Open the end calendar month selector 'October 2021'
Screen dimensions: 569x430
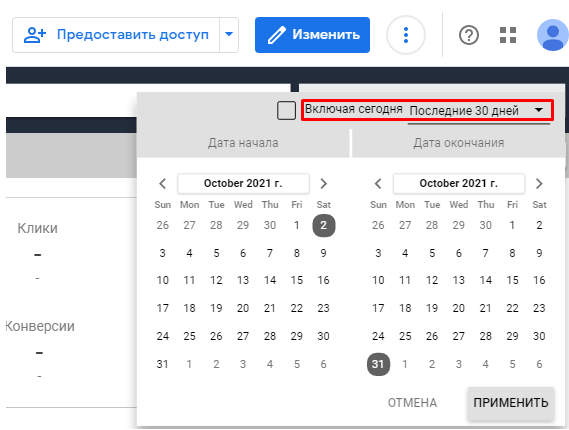(459, 183)
